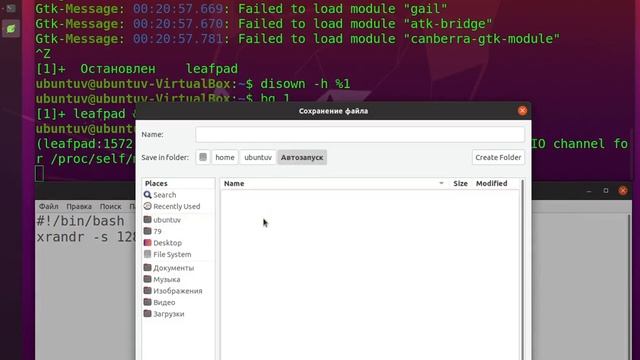Open Видео folder in sidebar
This screenshot has height=360, width=640.
click(x=164, y=302)
